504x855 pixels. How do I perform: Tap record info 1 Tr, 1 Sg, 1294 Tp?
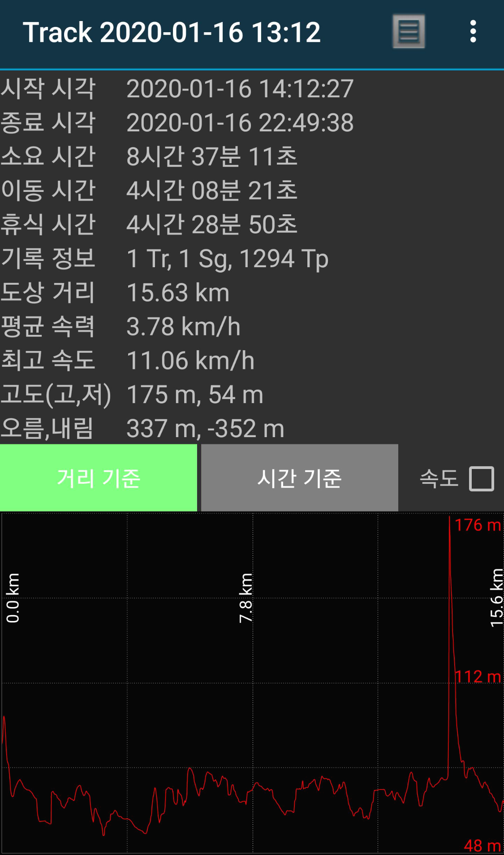pos(228,259)
